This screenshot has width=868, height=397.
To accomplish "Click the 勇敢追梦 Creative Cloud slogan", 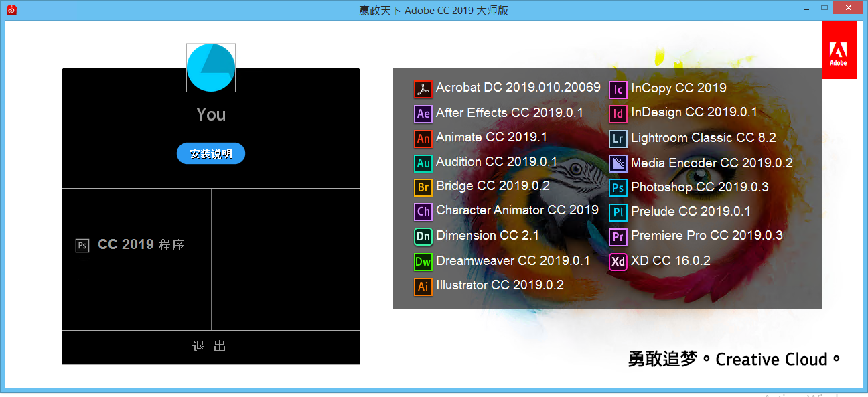I will [734, 360].
